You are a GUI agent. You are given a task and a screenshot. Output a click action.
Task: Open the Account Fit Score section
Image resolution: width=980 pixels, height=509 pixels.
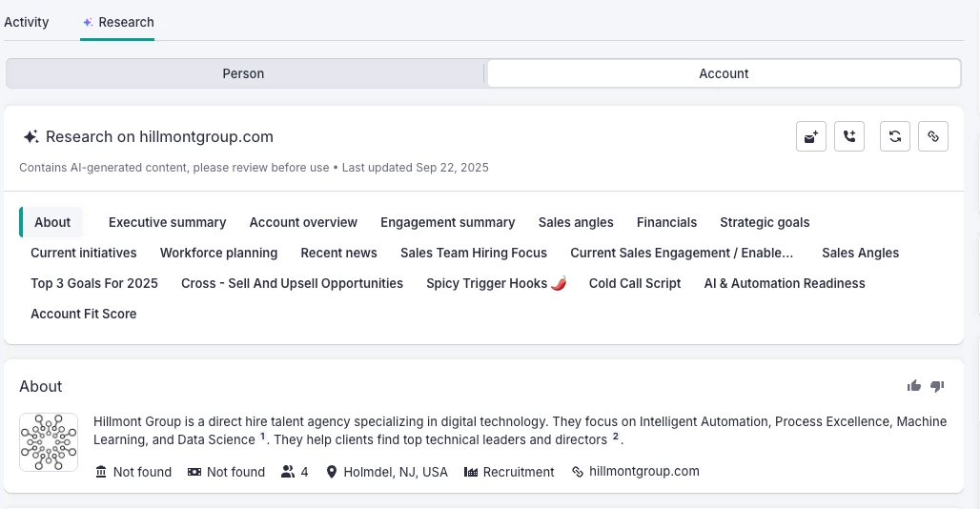(x=84, y=315)
